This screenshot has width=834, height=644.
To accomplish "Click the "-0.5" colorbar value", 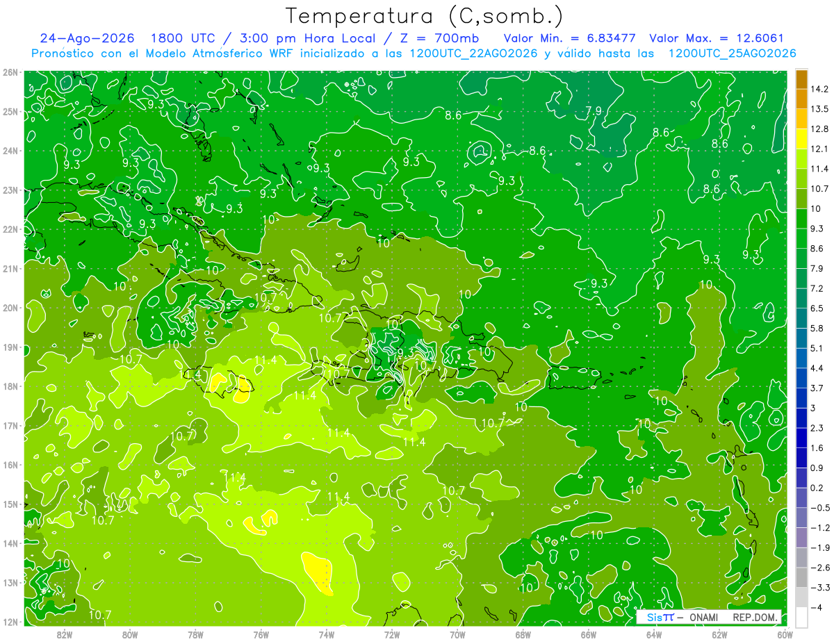I will coord(820,508).
